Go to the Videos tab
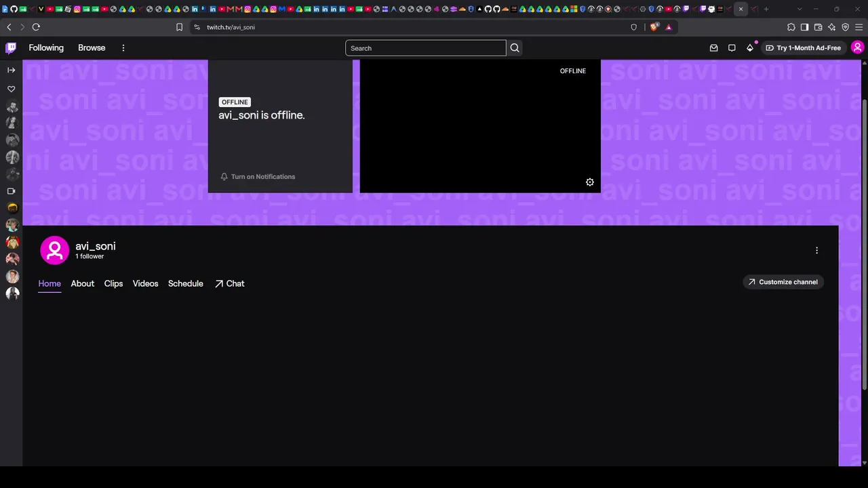 (145, 284)
